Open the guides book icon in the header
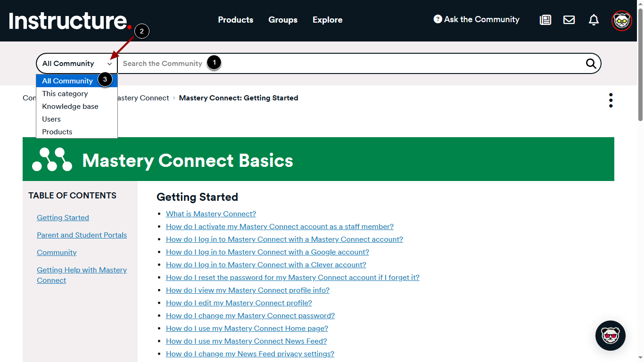644x362 pixels. (545, 20)
